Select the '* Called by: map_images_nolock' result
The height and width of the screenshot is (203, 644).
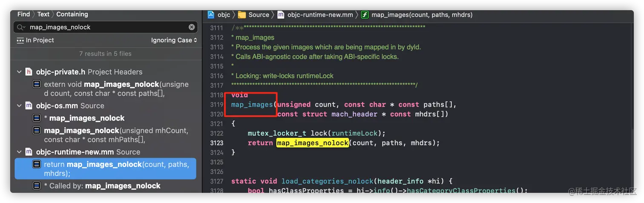coord(102,186)
